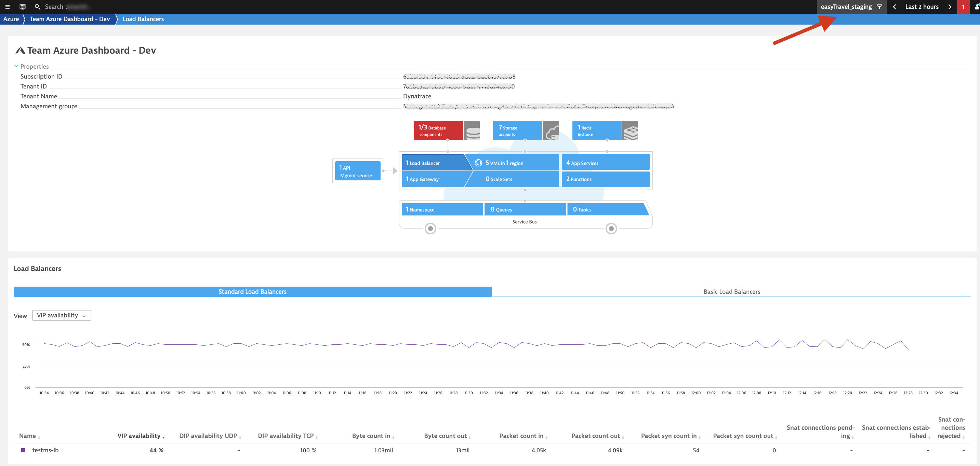The width and height of the screenshot is (980, 466).
Task: Sort table by Packet count in
Action: (523, 436)
